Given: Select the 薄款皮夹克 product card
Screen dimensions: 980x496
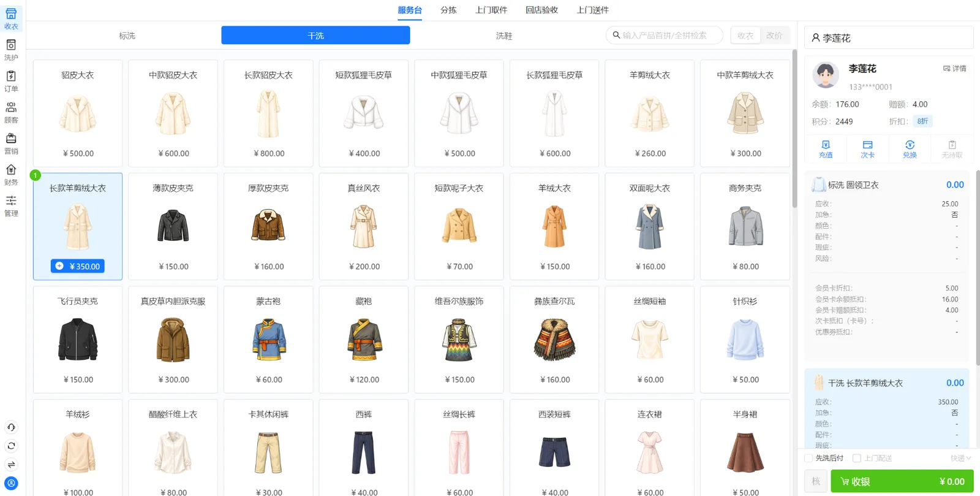Looking at the screenshot, I should [x=173, y=226].
